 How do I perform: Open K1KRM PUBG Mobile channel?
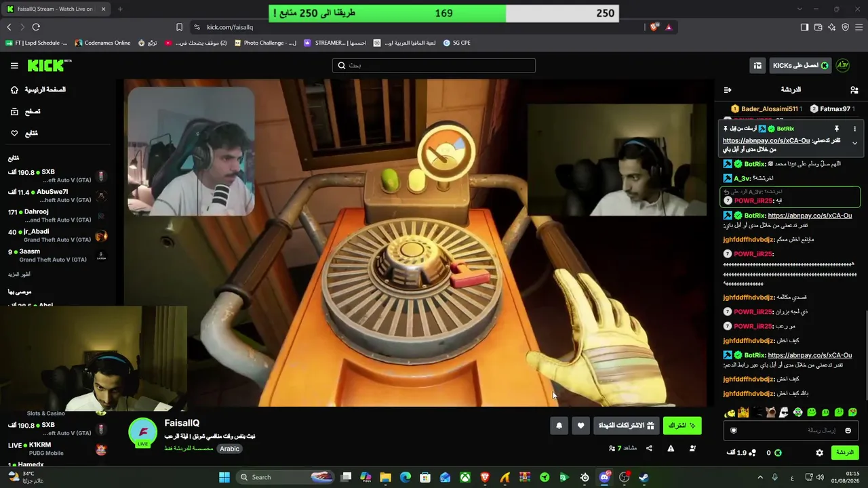(57, 449)
